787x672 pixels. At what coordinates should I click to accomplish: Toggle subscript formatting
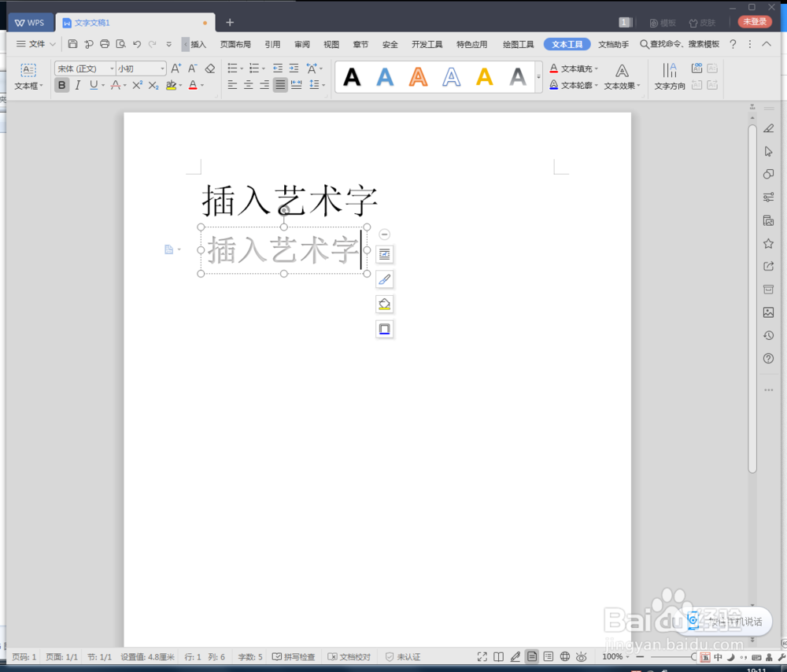(153, 85)
